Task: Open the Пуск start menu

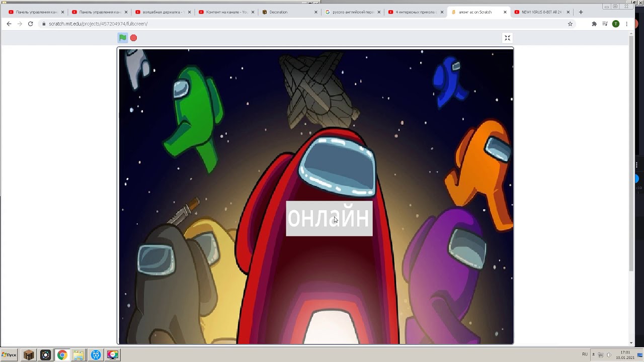Action: [9, 355]
